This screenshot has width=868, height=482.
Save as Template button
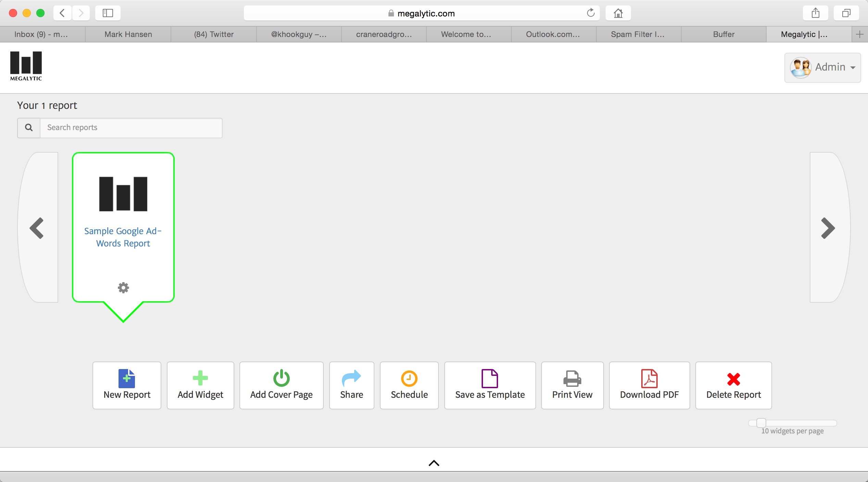coord(490,385)
